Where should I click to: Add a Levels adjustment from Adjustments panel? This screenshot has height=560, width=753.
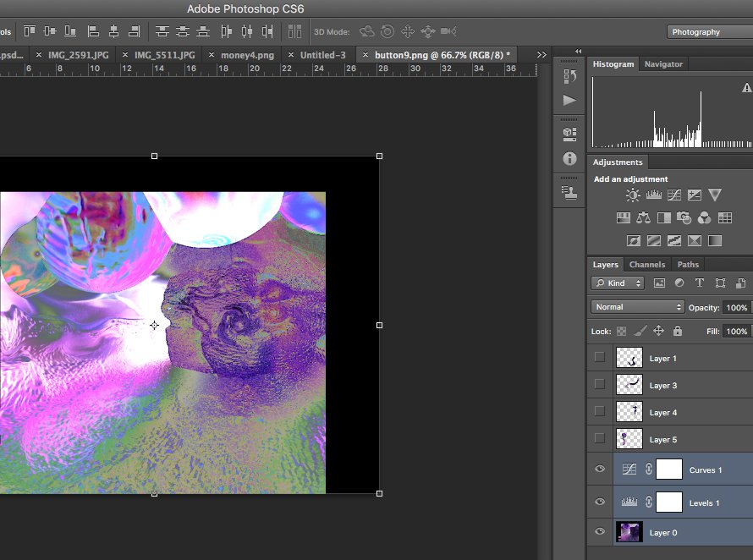[654, 195]
